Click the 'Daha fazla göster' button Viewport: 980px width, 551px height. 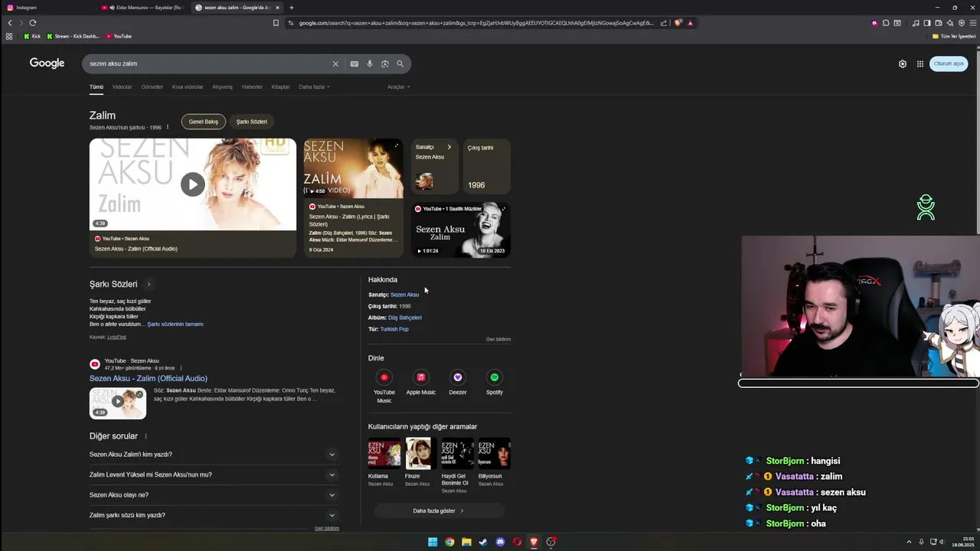439,510
